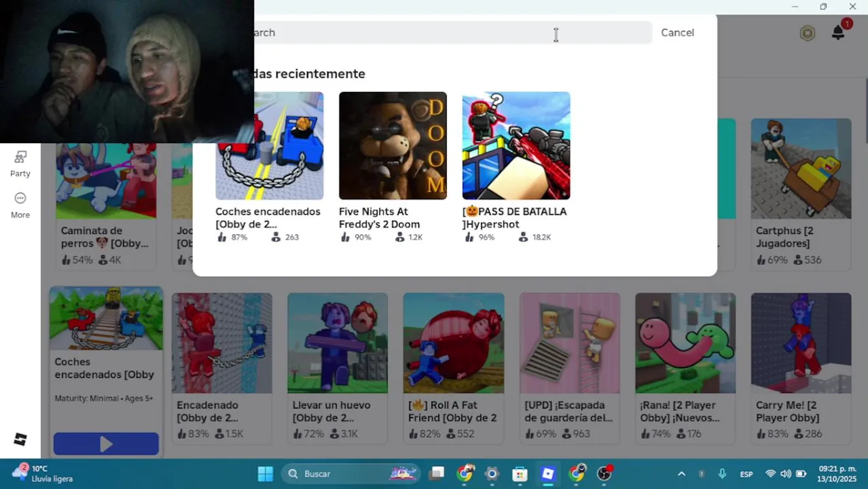Open the Hypershot PASS DE BATALLA thumbnail

pos(516,145)
